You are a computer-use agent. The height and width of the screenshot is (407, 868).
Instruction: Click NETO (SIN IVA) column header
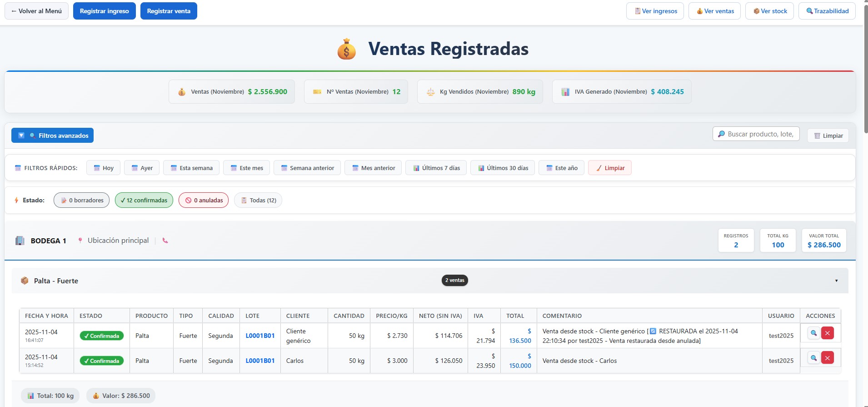[x=440, y=316]
